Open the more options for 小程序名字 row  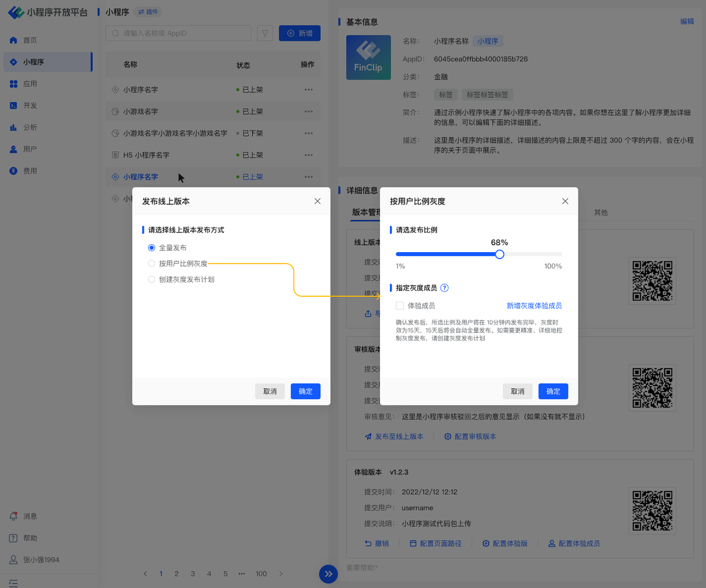click(308, 89)
